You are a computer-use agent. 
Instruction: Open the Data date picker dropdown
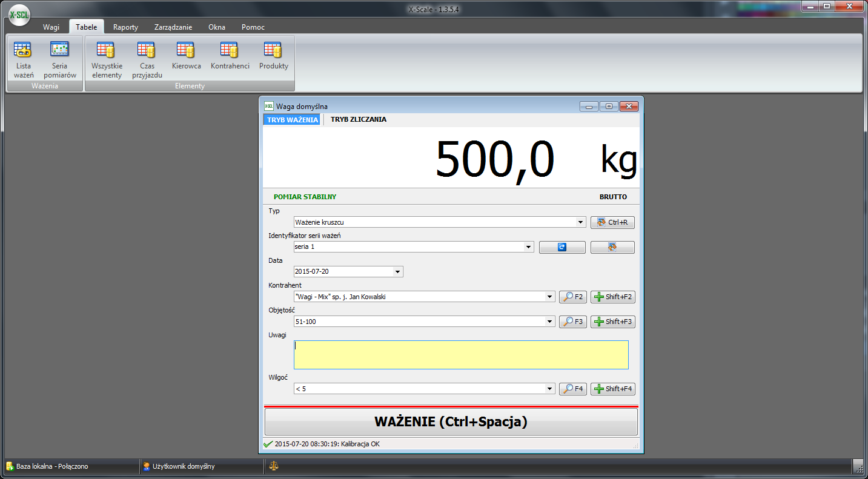click(397, 272)
